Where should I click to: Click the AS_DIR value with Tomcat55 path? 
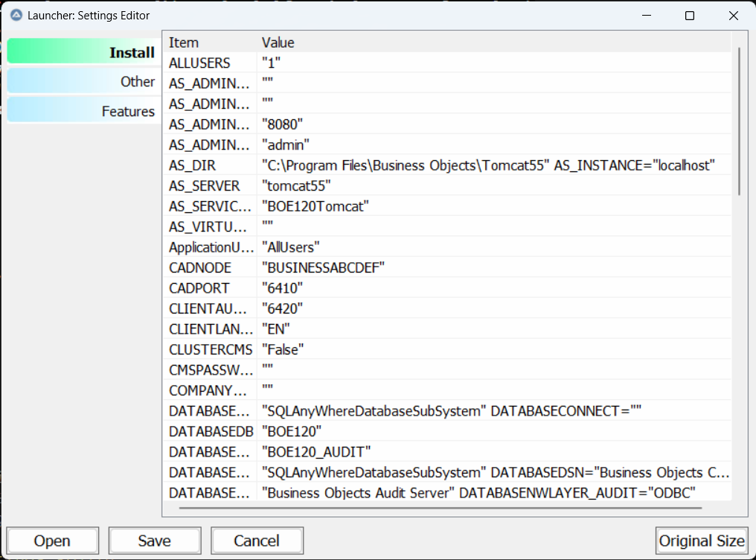coord(487,165)
